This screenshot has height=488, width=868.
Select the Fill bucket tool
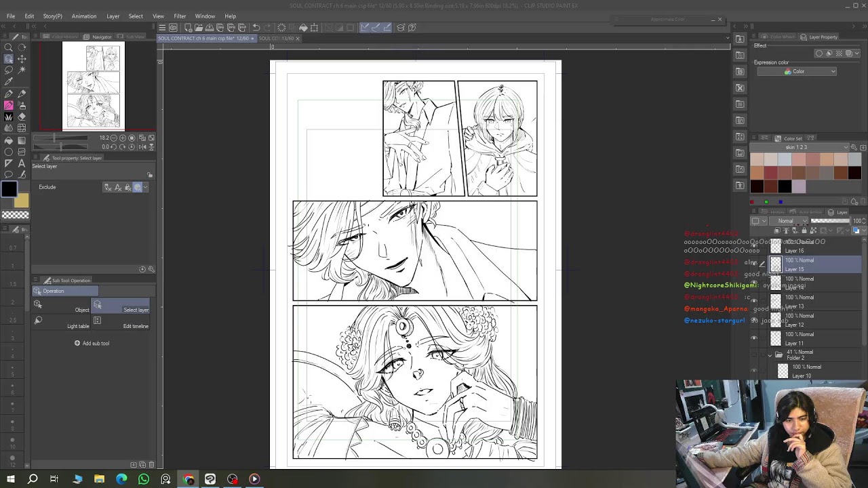[x=9, y=140]
